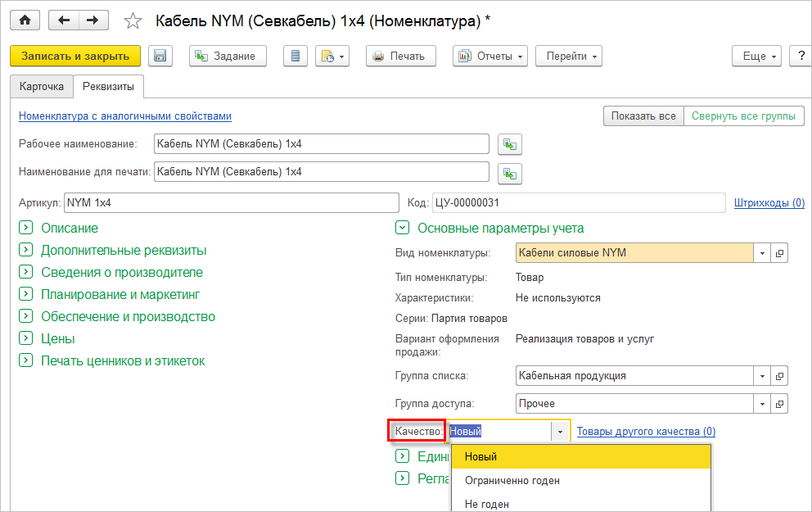The image size is (812, 512).
Task: Click fill icon next to Наименование для печати
Action: tap(510, 174)
